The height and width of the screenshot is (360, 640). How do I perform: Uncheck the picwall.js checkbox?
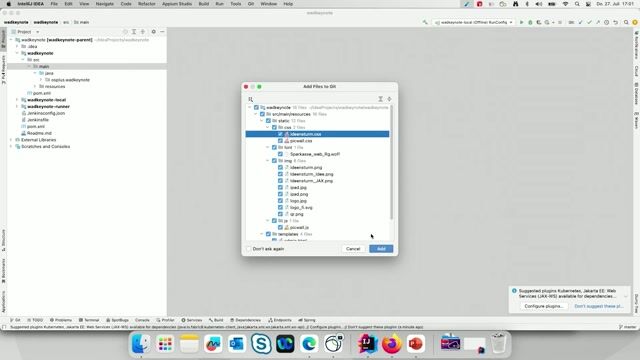click(280, 227)
